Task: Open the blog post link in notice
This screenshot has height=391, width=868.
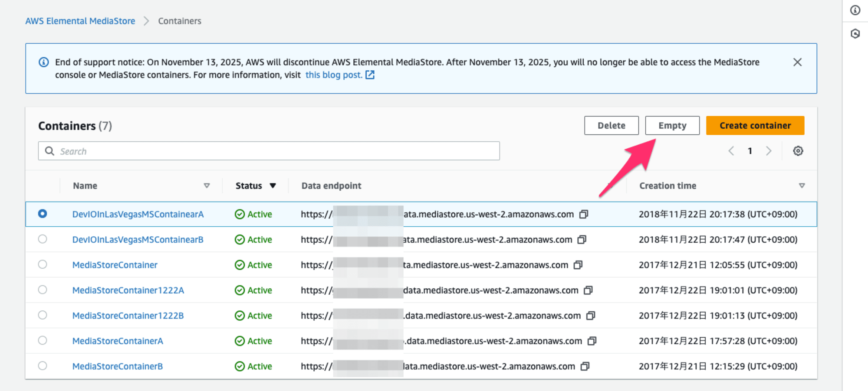Action: (340, 75)
